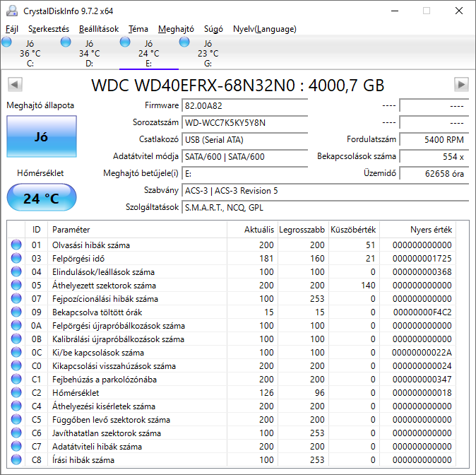
Task: Click status orb for Írási hibák száma row
Action: (x=16, y=460)
